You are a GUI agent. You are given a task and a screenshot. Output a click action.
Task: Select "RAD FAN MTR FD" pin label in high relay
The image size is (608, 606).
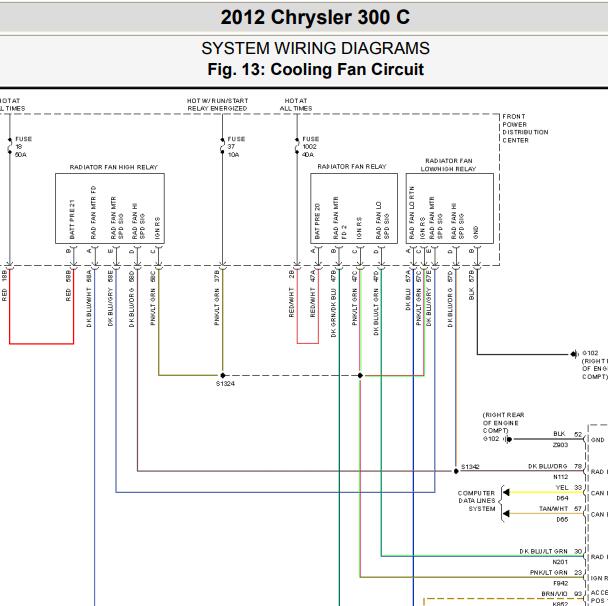(x=93, y=212)
